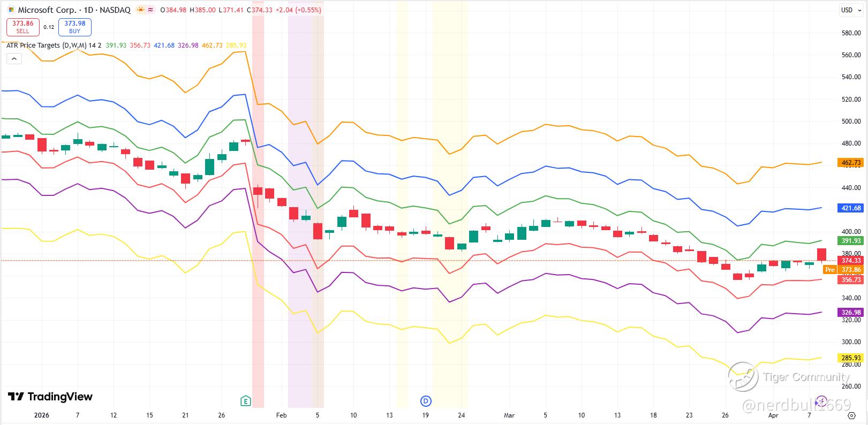
Task: Click blue 421.68 value in indicator legend
Action: click(x=164, y=45)
